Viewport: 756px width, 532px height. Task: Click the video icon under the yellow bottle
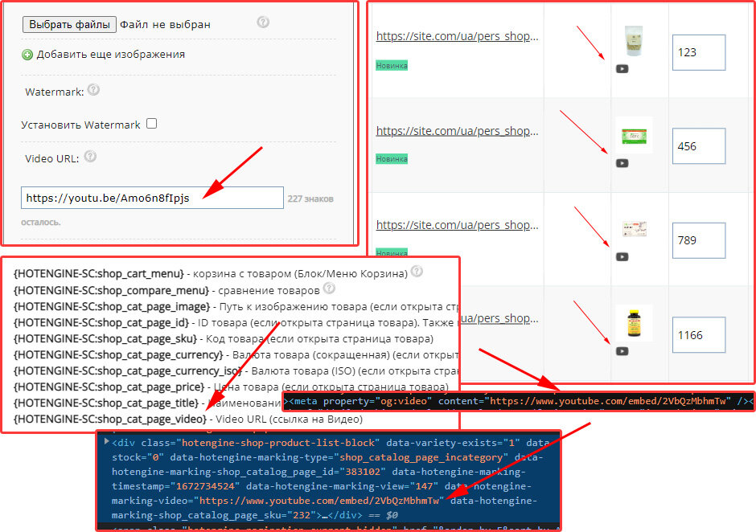pyautogui.click(x=622, y=351)
